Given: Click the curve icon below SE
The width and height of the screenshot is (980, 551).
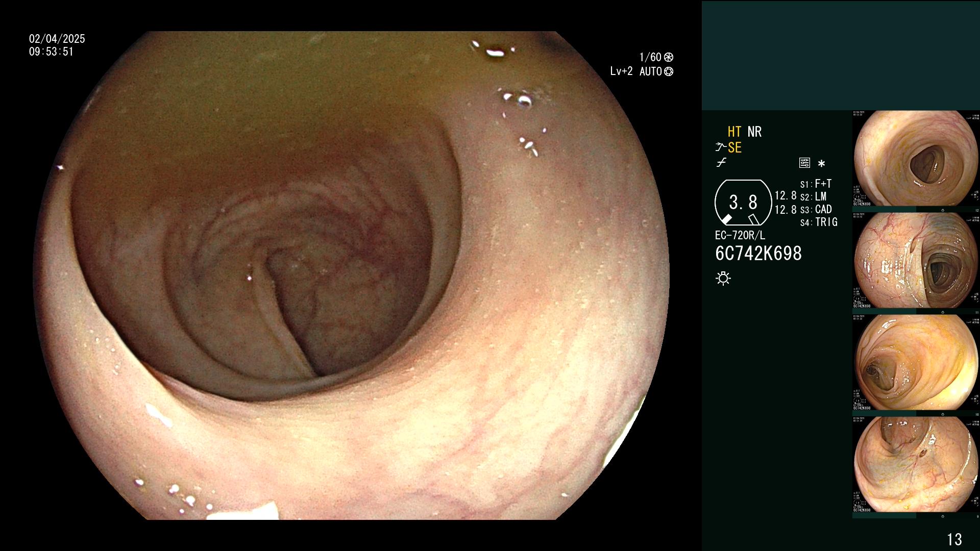Looking at the screenshot, I should pyautogui.click(x=721, y=163).
